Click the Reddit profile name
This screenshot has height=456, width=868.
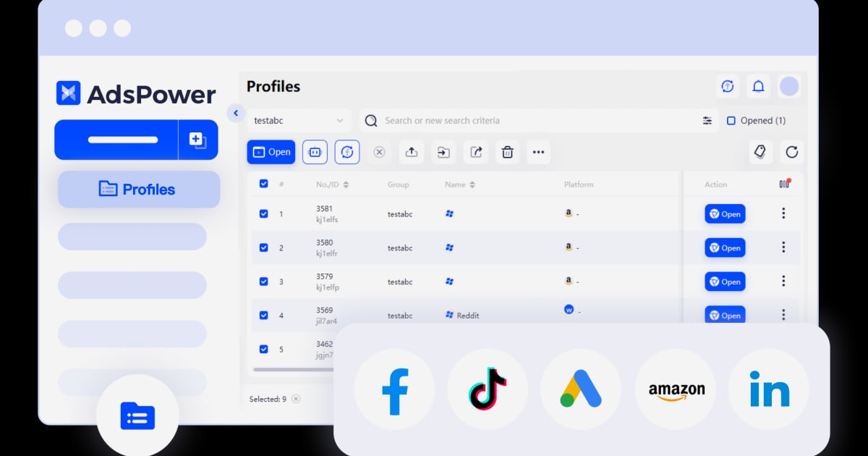point(468,316)
